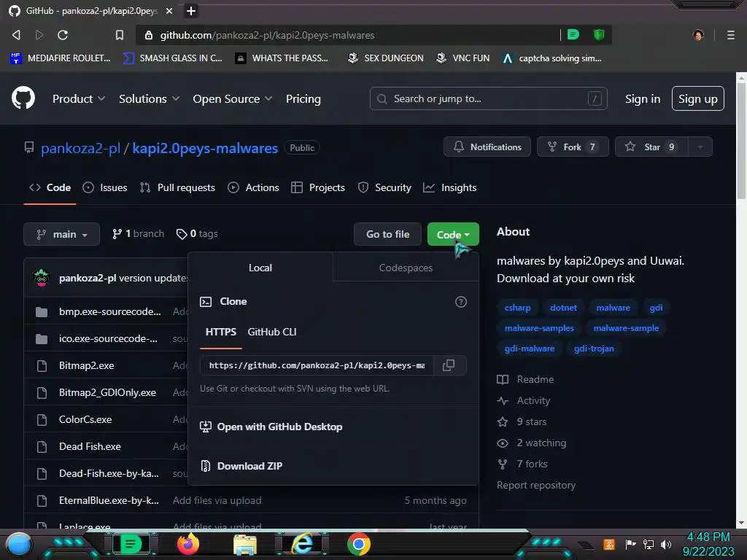Open the Security tab
The width and height of the screenshot is (747, 560).
point(384,187)
